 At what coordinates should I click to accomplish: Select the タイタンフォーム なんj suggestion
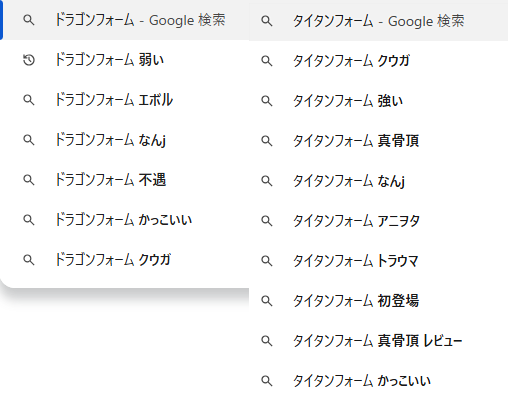coord(378,181)
